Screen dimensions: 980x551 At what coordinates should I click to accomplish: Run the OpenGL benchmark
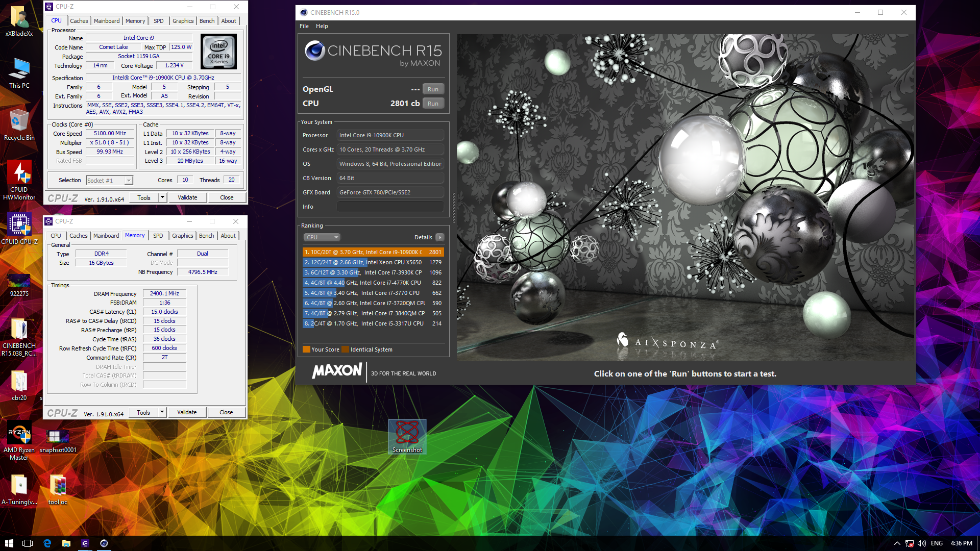tap(433, 89)
